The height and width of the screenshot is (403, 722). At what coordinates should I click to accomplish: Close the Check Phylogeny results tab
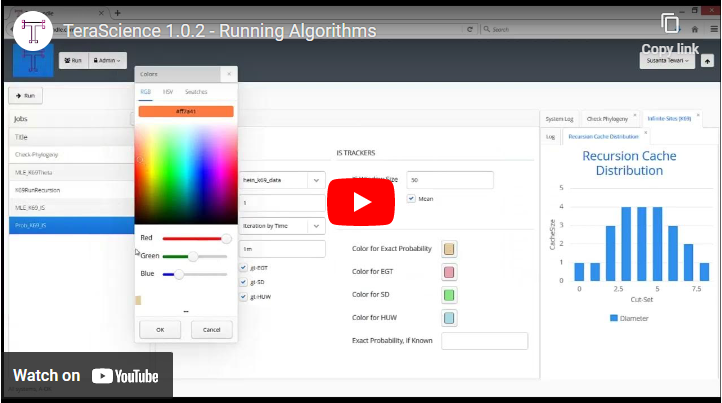[635, 115]
